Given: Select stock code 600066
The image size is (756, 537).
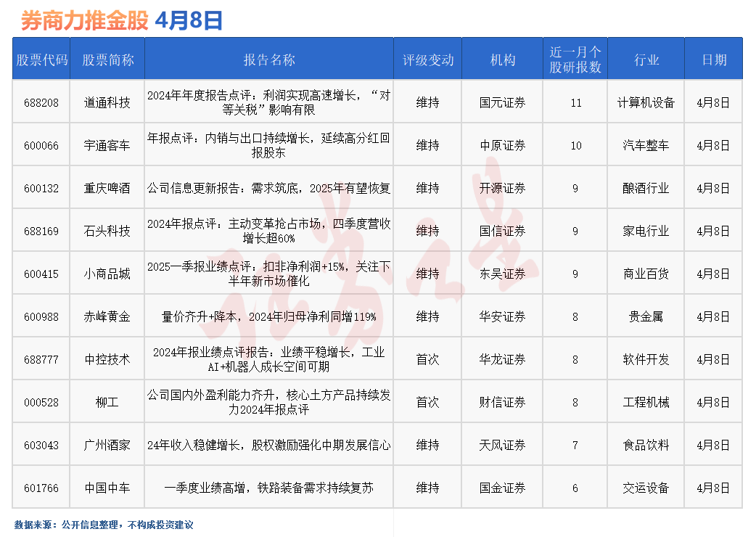Looking at the screenshot, I should click(x=41, y=146).
